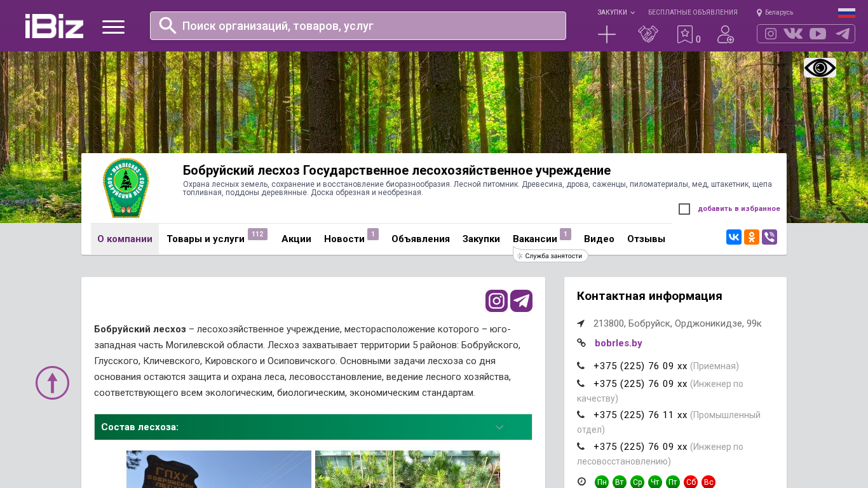Viewport: 868px width, 488px height.
Task: Click the Пн workday green circle
Action: [x=602, y=482]
